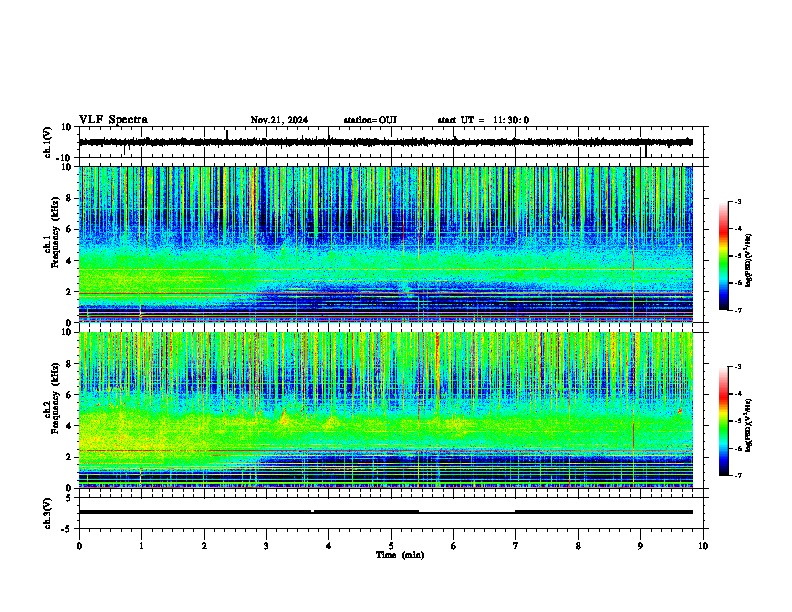Click the ch.2 'Frequency (kHz)' axis label
The width and height of the screenshot is (792, 612).
(55, 398)
